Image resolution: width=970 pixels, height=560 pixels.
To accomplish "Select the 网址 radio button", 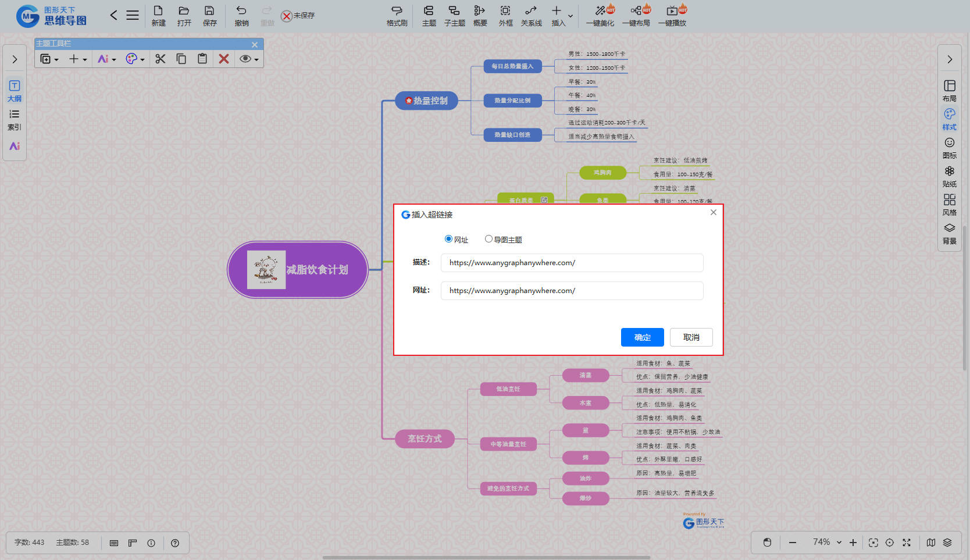I will click(448, 239).
